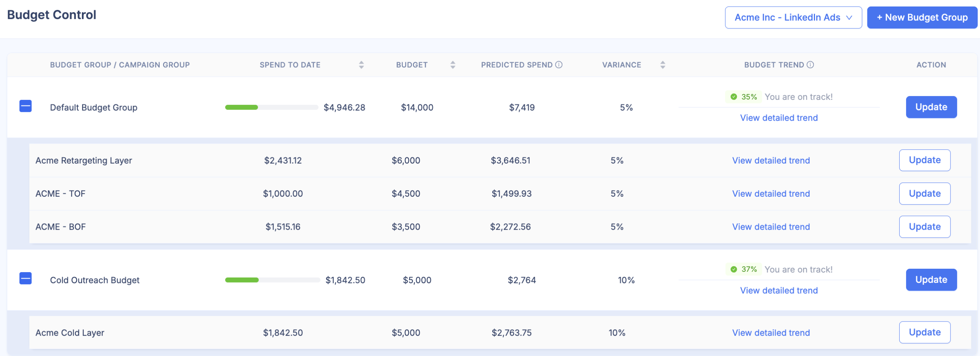View detailed trend for Default Budget Group
The height and width of the screenshot is (356, 980).
(779, 118)
